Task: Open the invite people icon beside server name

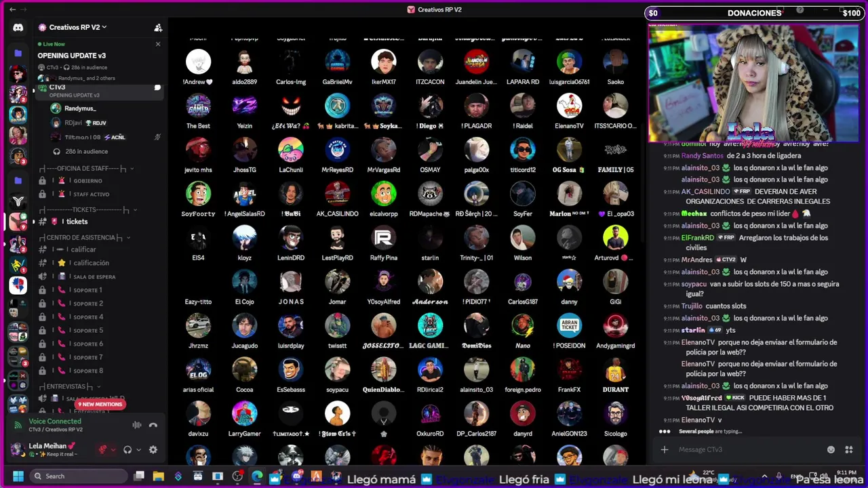Action: (158, 28)
